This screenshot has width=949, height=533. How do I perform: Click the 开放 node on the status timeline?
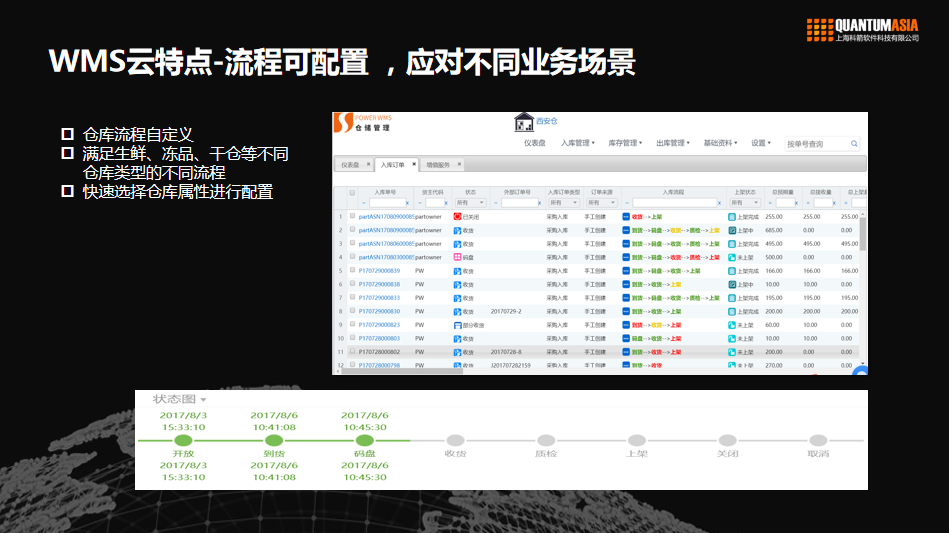[x=183, y=440]
